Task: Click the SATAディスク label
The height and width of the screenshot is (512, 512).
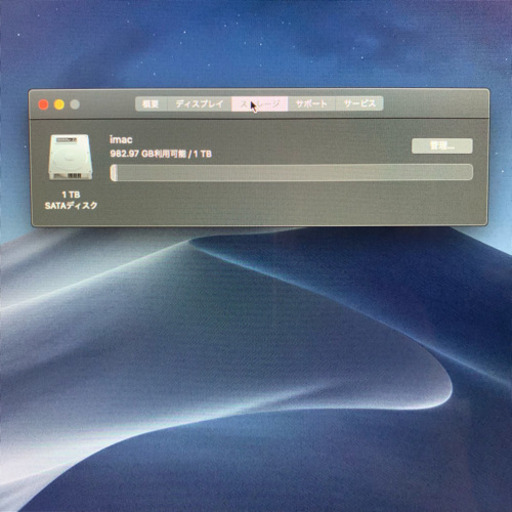Action: [71, 205]
